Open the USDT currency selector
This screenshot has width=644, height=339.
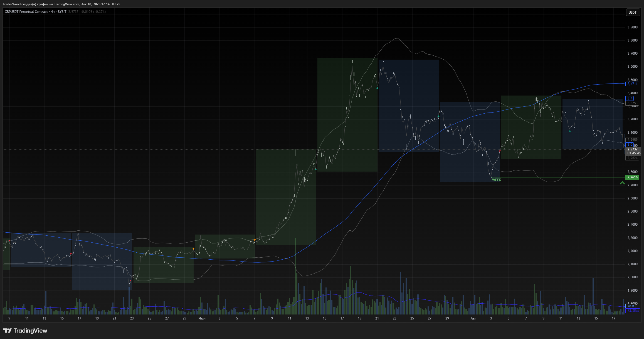point(632,13)
